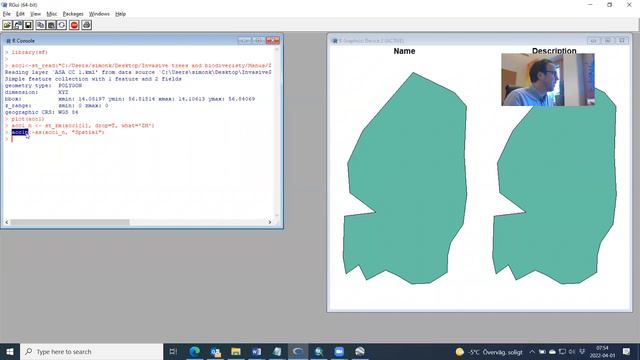The height and width of the screenshot is (360, 640).
Task: Open Task View from taskbar
Action: [173, 351]
